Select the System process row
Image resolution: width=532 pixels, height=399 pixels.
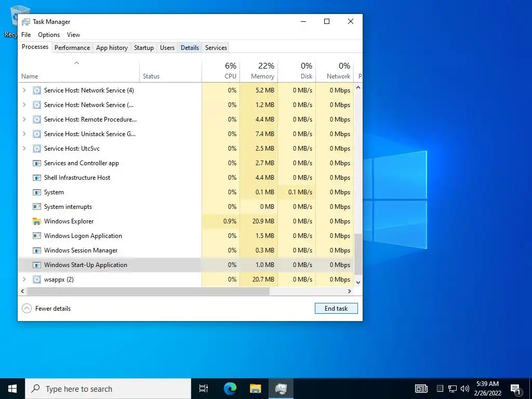pyautogui.click(x=186, y=192)
